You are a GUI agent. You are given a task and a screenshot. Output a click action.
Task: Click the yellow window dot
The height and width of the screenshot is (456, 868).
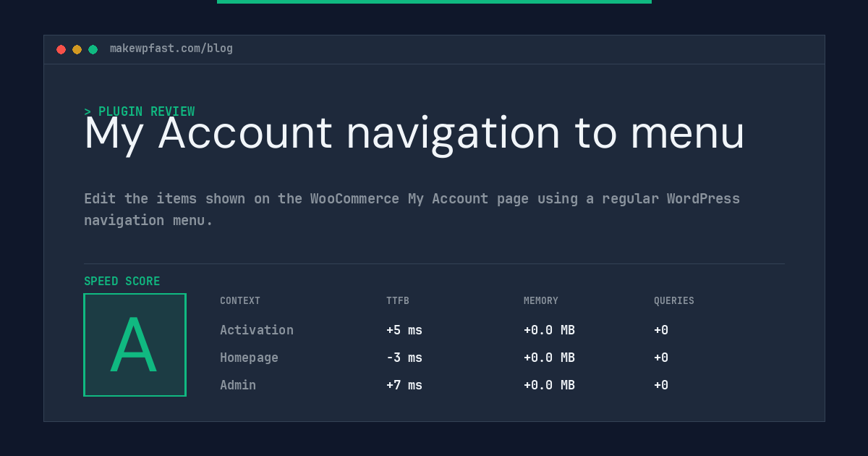coord(77,49)
